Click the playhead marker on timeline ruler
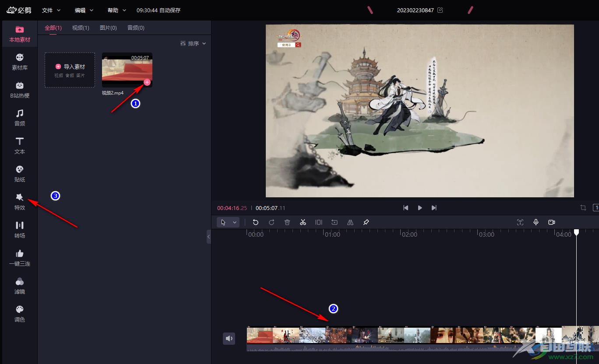The height and width of the screenshot is (364, 599). click(577, 232)
